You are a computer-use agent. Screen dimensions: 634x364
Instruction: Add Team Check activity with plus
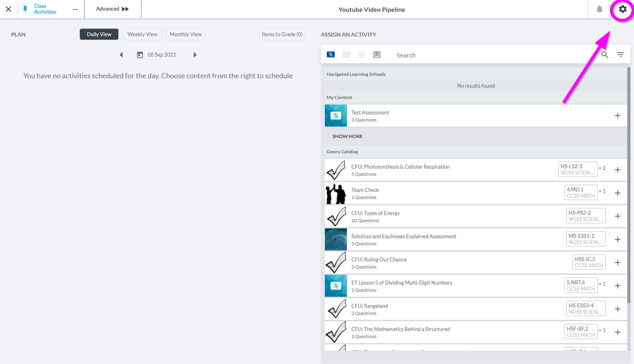pyautogui.click(x=617, y=193)
